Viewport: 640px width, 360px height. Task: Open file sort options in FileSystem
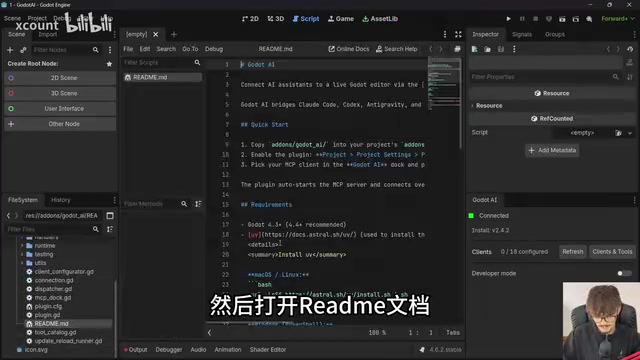[110, 229]
